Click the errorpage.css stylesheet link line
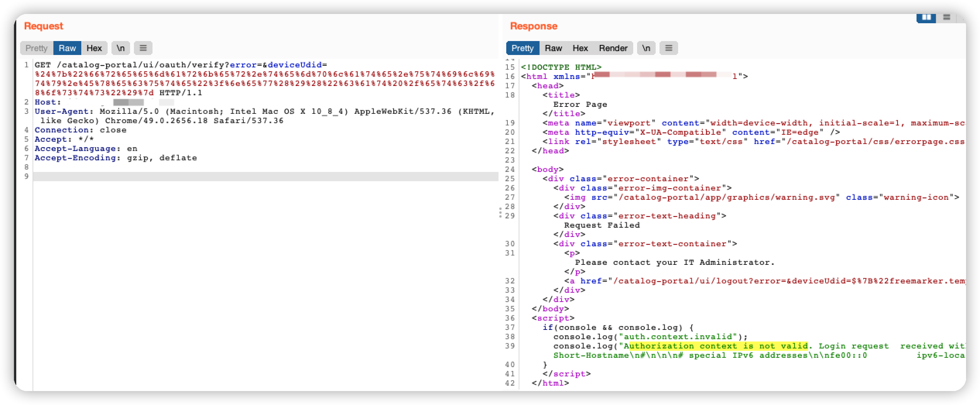980x405 pixels. pos(754,142)
